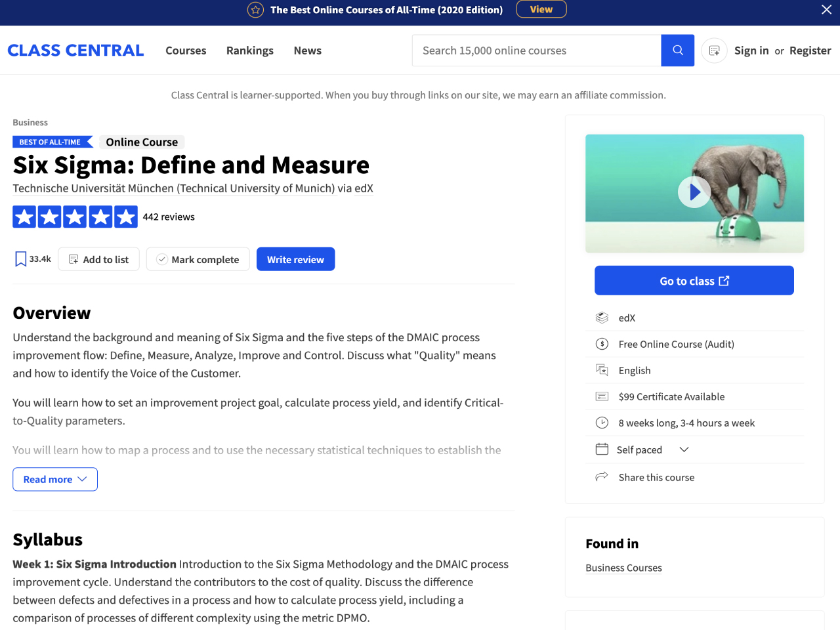Click the elephant course thumbnail

coord(694,194)
